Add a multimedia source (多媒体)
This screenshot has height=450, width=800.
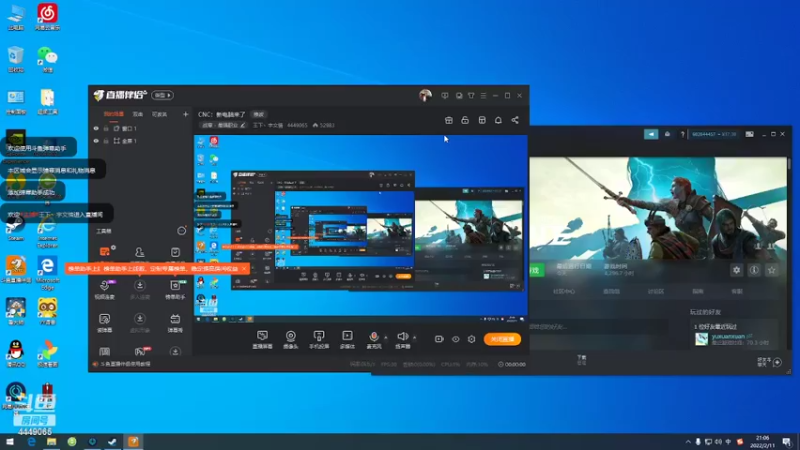click(x=347, y=339)
